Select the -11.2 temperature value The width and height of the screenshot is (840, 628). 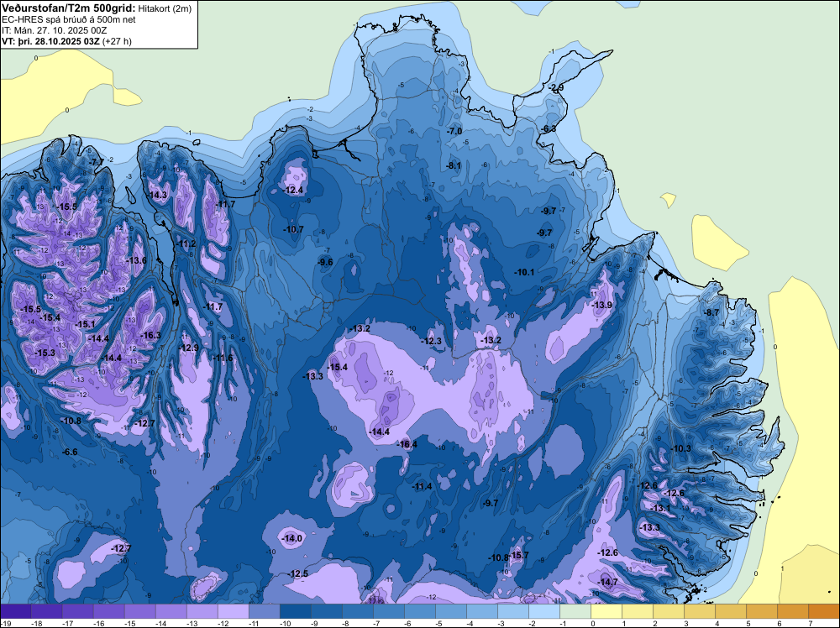(186, 243)
